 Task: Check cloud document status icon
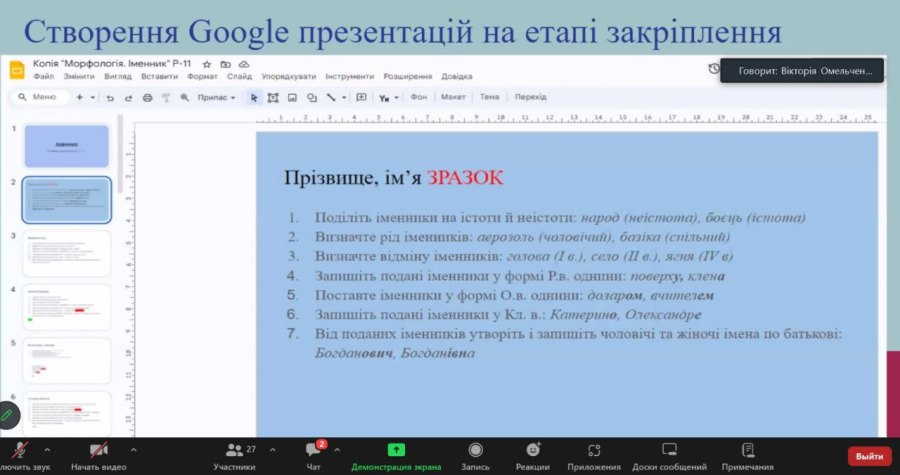point(244,64)
